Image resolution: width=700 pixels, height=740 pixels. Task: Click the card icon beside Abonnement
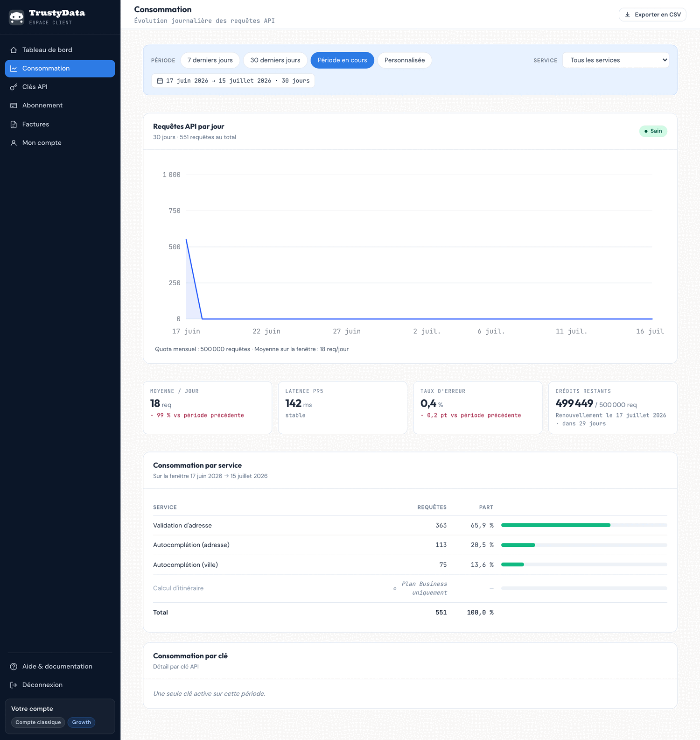[14, 106]
